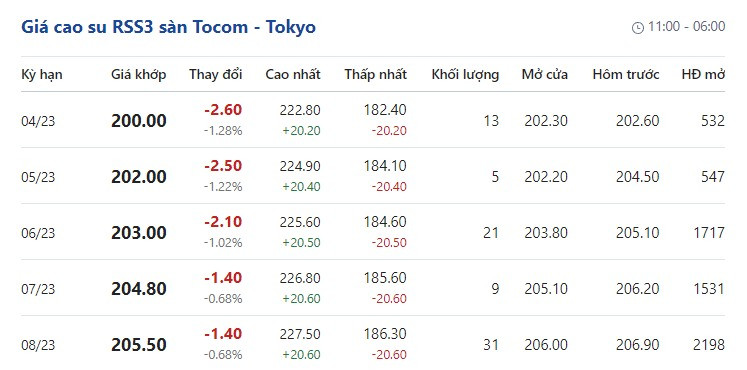747x370 pixels.
Task: Sort by the Khối lượng column header
Action: (x=465, y=74)
